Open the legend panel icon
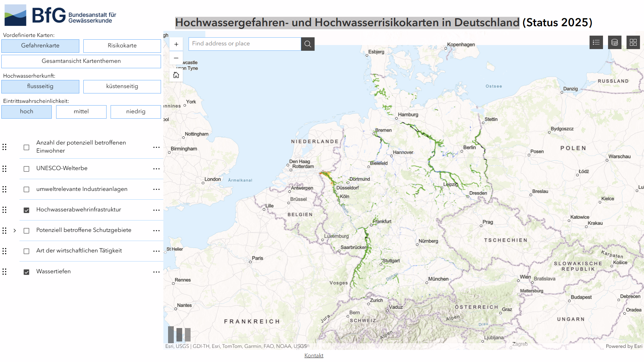 [596, 42]
